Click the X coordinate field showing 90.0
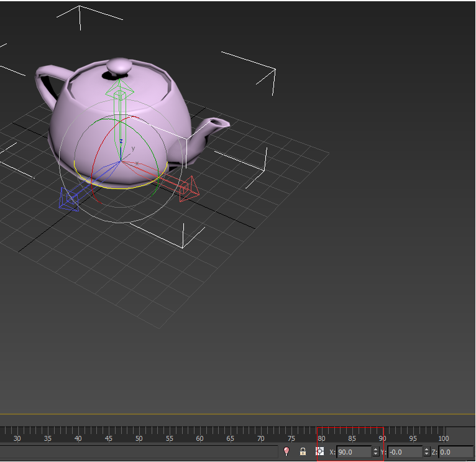 point(354,452)
